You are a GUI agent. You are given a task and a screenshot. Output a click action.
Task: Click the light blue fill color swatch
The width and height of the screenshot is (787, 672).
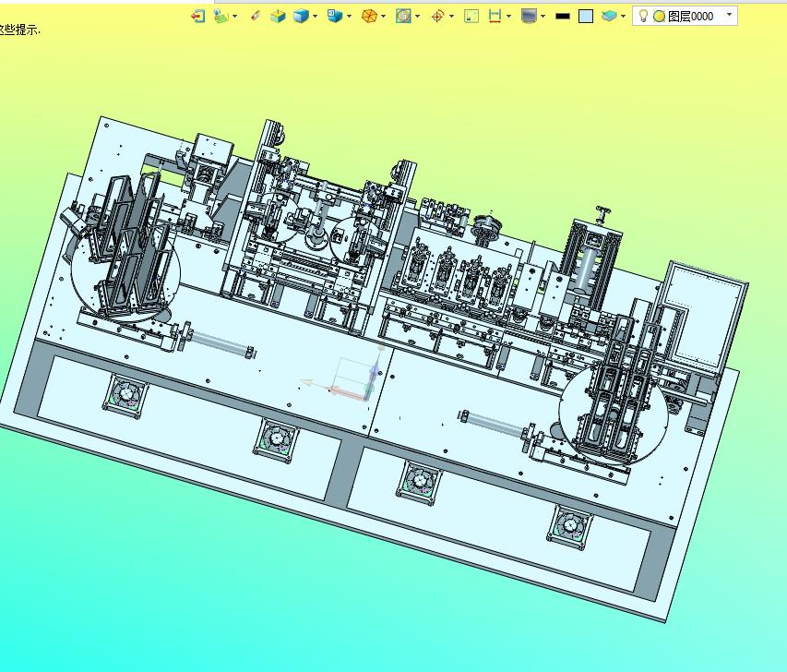point(586,17)
